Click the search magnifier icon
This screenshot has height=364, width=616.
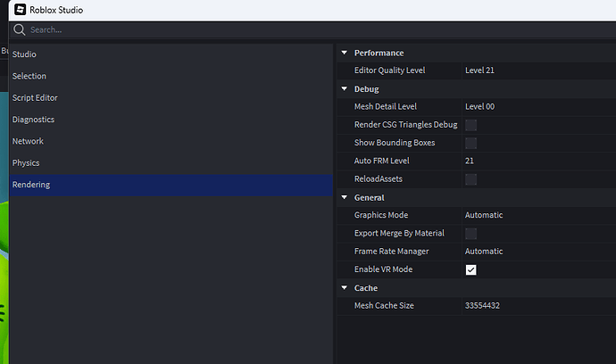click(19, 29)
